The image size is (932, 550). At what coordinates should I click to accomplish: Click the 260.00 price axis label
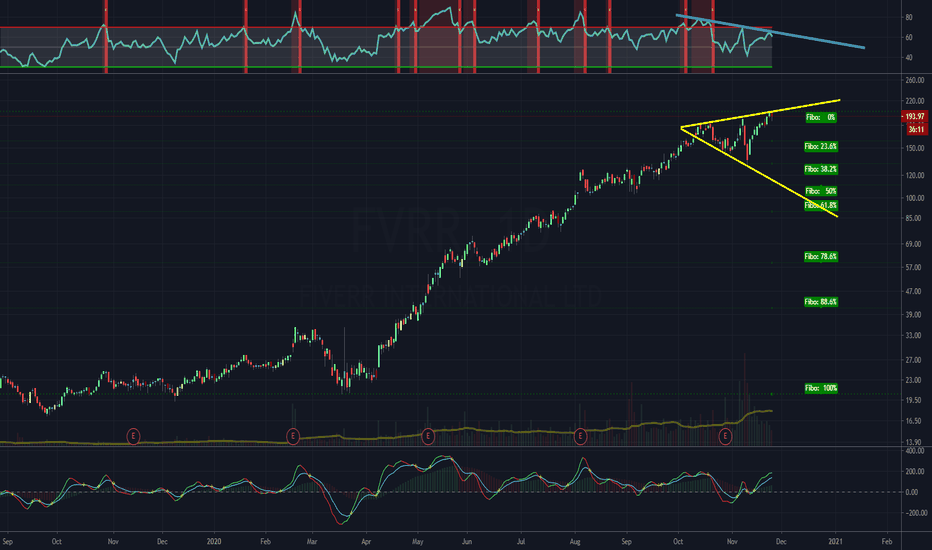pyautogui.click(x=915, y=80)
